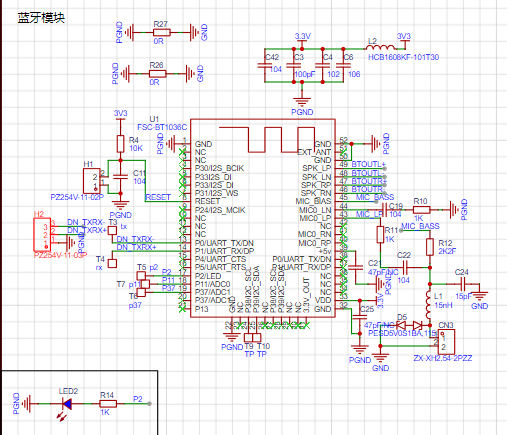Select resistor R4 10K symbol
Image resolution: width=507 pixels, height=435 pixels.
(x=121, y=144)
